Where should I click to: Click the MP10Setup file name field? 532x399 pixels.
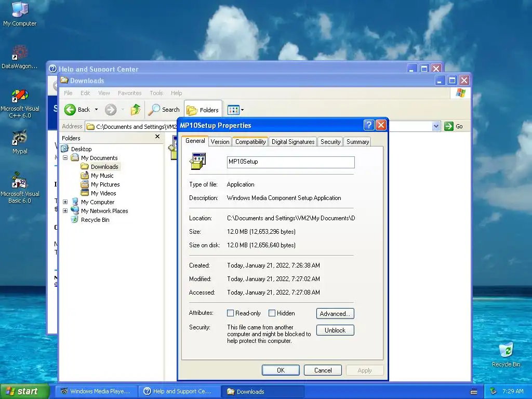pyautogui.click(x=291, y=162)
